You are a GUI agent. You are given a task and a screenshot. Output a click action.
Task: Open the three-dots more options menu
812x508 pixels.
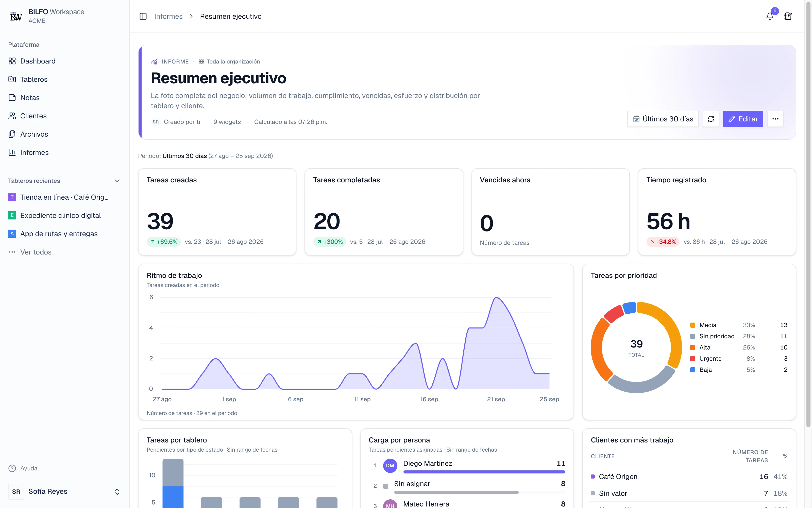click(x=775, y=119)
